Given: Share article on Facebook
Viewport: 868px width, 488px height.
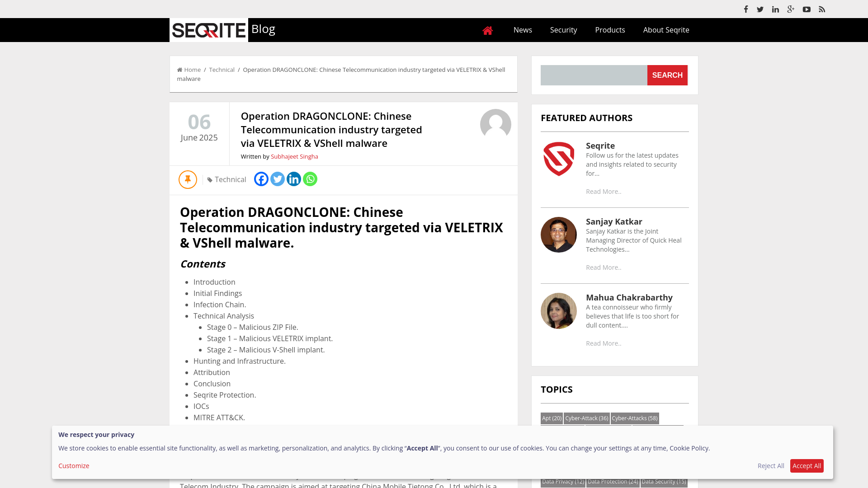Looking at the screenshot, I should pos(261,179).
